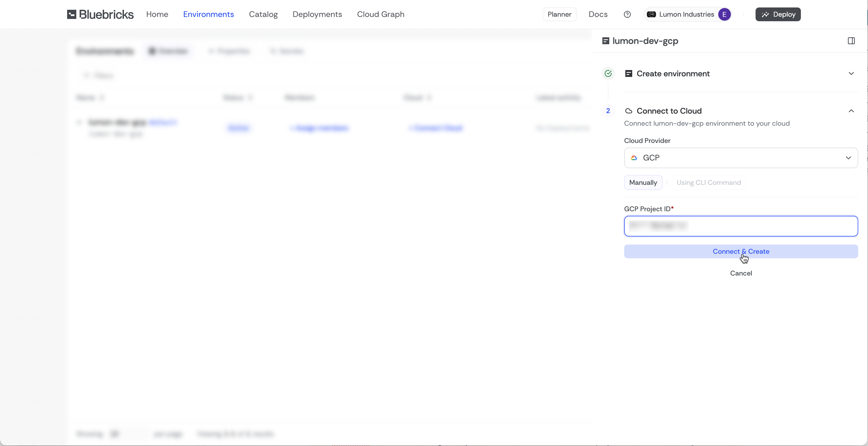The width and height of the screenshot is (868, 446).
Task: Click the purple E user avatar
Action: tap(724, 15)
